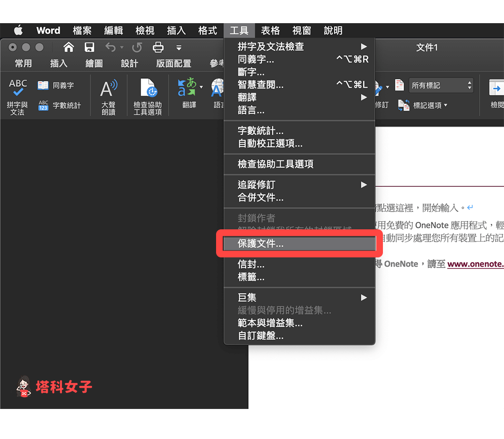The image size is (504, 439).
Task: Start 大聲朗讀 read aloud
Action: click(x=109, y=97)
